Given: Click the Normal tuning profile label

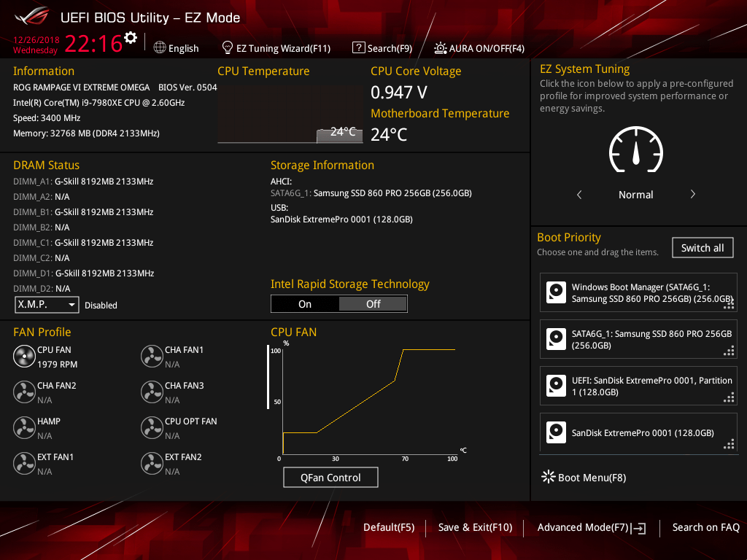Looking at the screenshot, I should point(635,195).
